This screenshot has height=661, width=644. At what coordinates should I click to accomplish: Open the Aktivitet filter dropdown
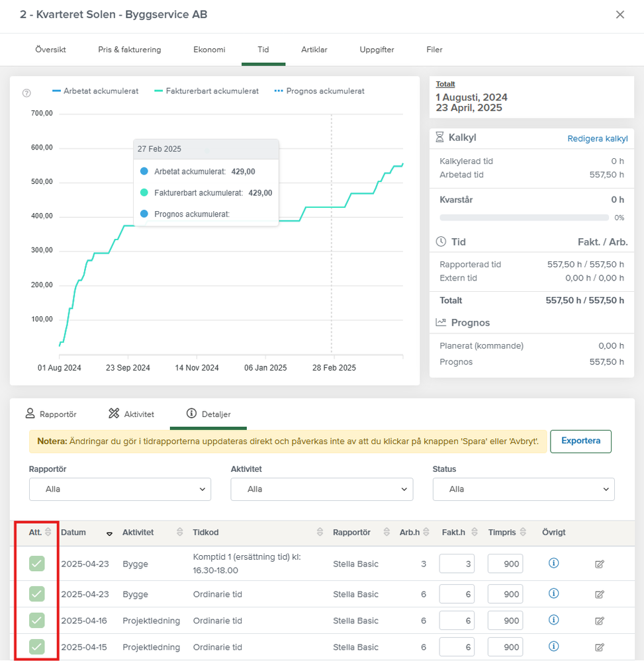pyautogui.click(x=322, y=489)
